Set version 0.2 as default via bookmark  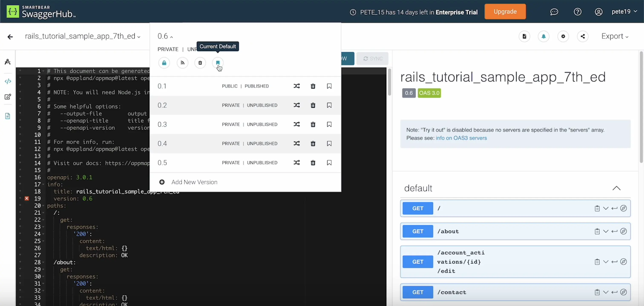(x=329, y=105)
